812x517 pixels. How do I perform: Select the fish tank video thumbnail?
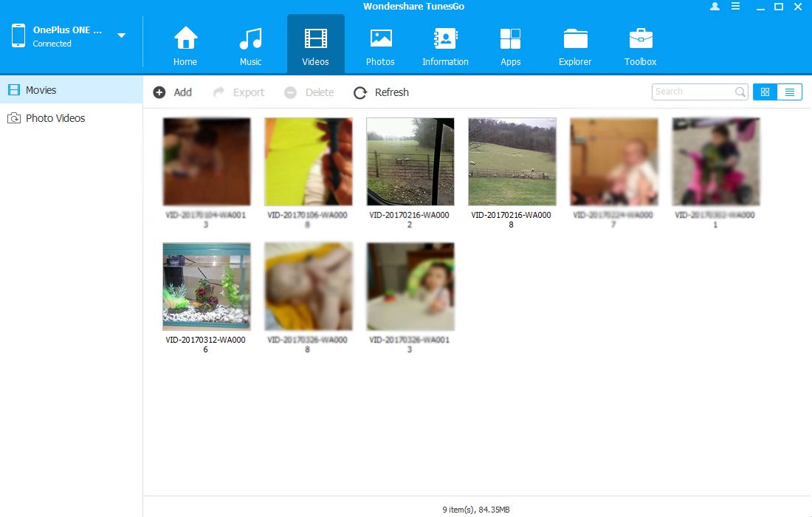(x=206, y=287)
